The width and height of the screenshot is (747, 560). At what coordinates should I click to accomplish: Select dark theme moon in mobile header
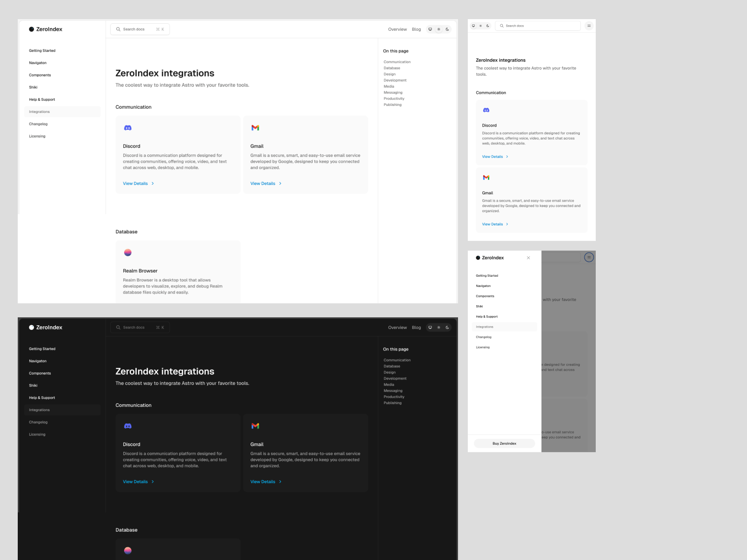[x=488, y=26]
